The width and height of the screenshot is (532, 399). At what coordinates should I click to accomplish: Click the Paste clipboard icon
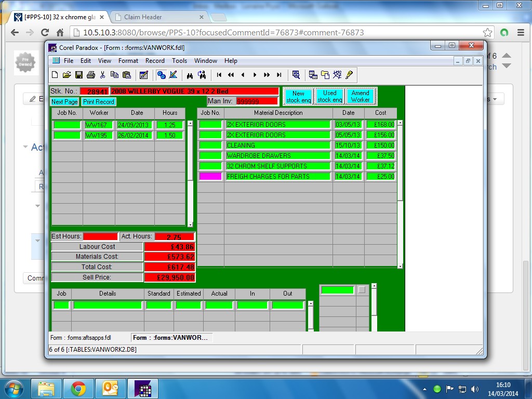pyautogui.click(x=126, y=75)
